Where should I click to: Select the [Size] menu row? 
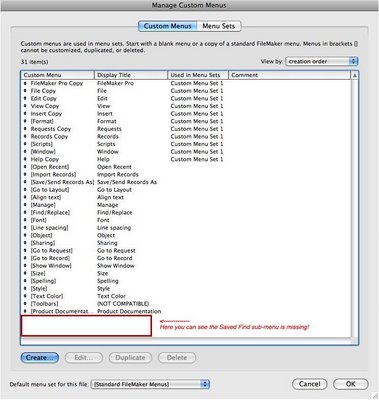tap(186, 274)
